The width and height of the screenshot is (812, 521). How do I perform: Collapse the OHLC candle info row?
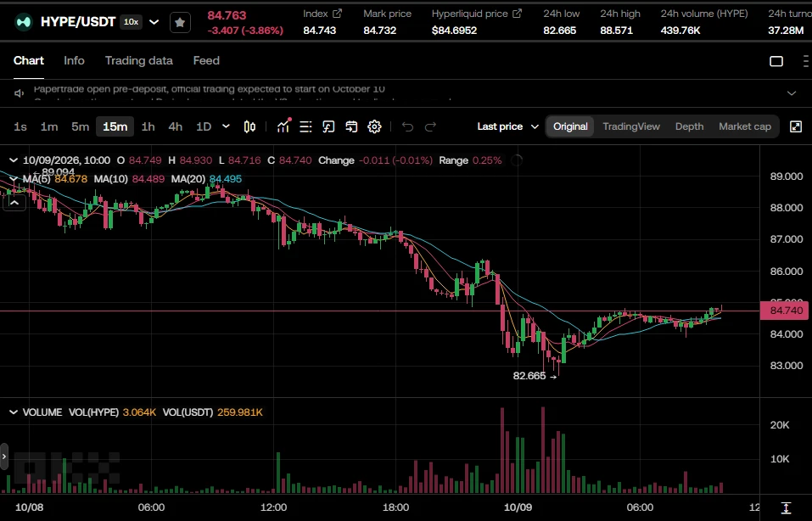click(x=14, y=160)
